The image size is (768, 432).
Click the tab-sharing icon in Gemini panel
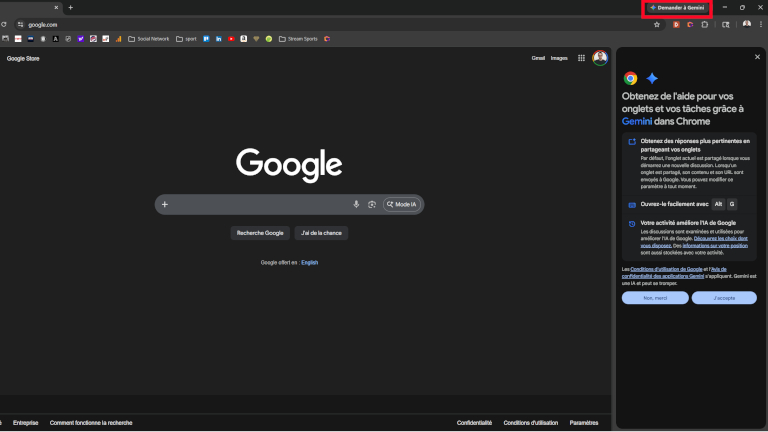632,142
